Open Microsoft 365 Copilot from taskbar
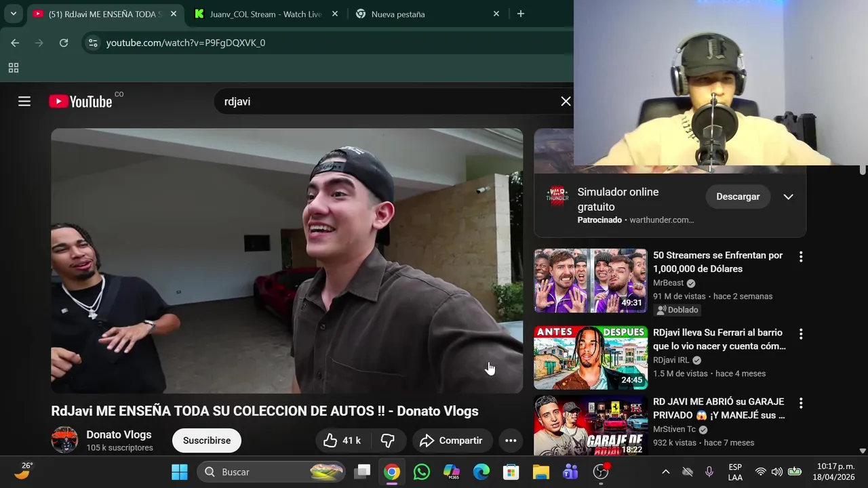Viewport: 868px width, 488px height. pos(452,472)
